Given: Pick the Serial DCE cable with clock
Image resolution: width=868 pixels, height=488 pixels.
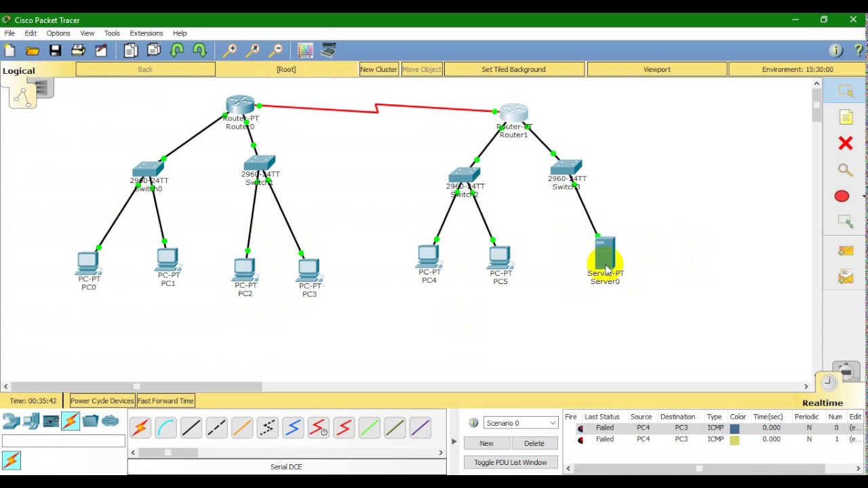Looking at the screenshot, I should [x=318, y=428].
